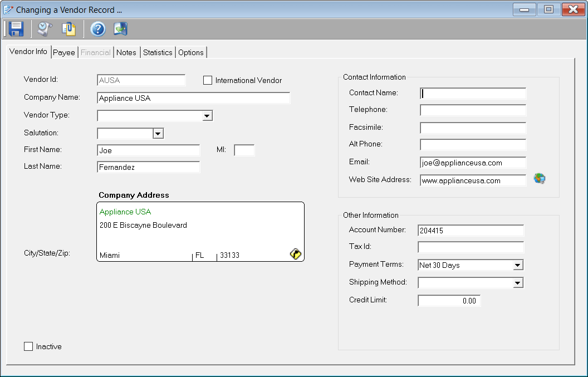This screenshot has width=588, height=377.
Task: Open the attachments paperclip icon
Action: point(69,29)
